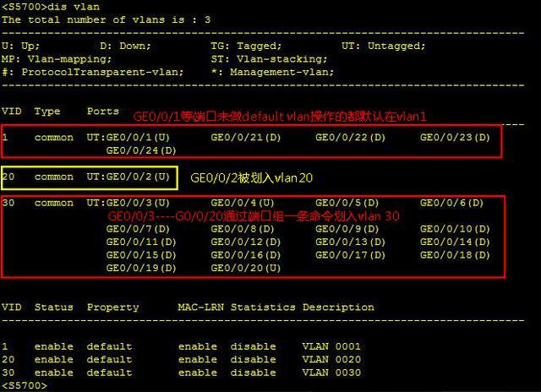
Task: Click the 'D: Down;' legend entry
Action: pyautogui.click(x=125, y=46)
